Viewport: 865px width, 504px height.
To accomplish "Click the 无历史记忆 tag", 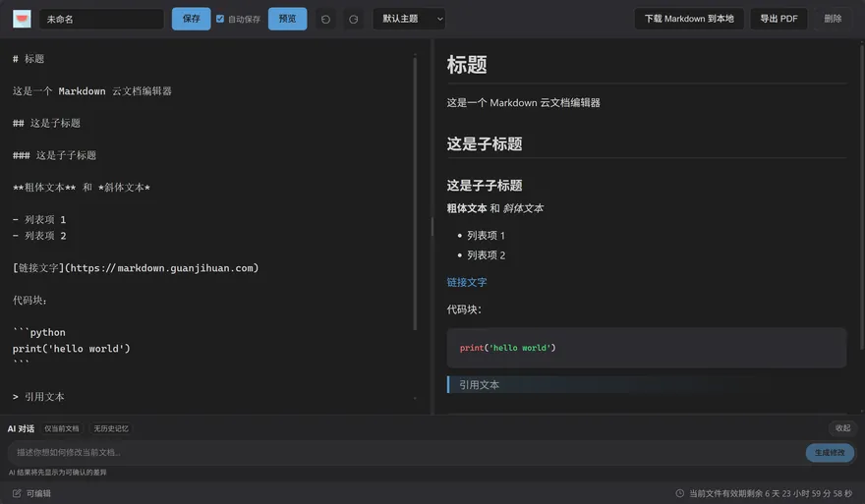I will (111, 428).
